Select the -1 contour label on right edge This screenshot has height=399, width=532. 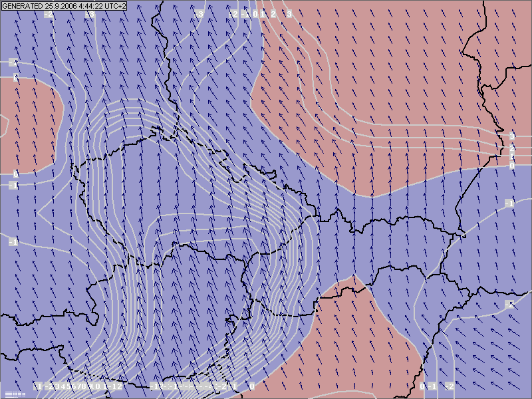[509, 202]
